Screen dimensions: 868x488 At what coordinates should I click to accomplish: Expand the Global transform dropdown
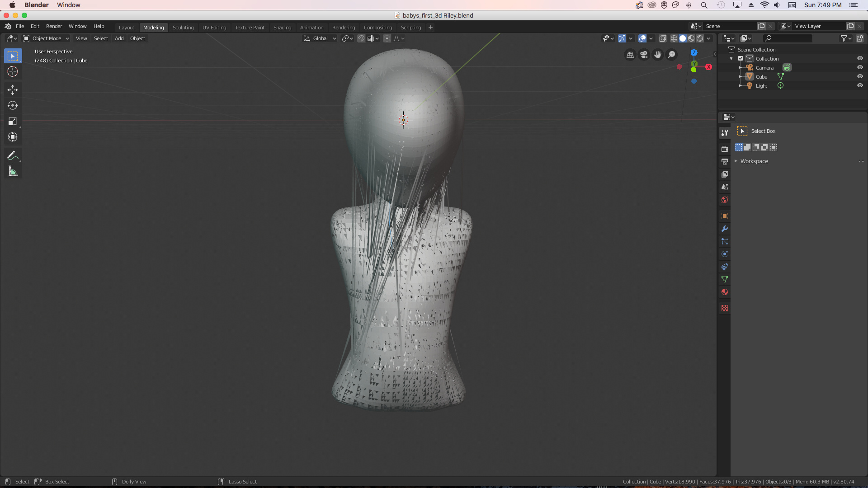[x=332, y=38]
